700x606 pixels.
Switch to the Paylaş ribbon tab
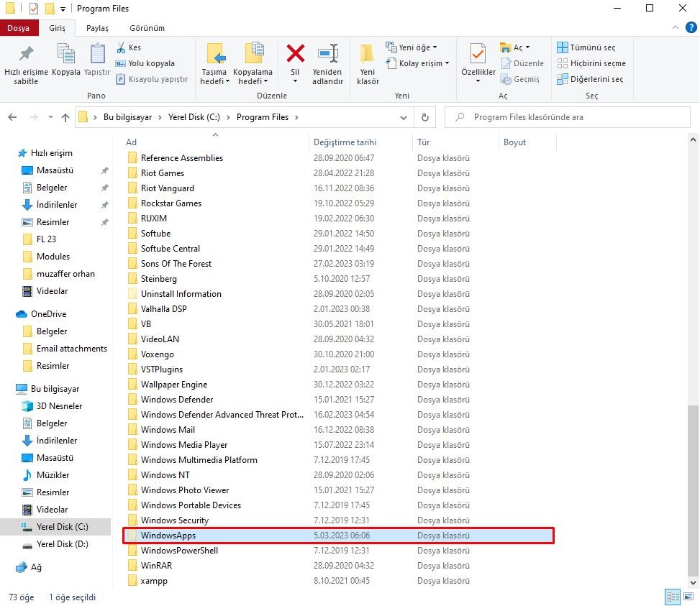97,28
